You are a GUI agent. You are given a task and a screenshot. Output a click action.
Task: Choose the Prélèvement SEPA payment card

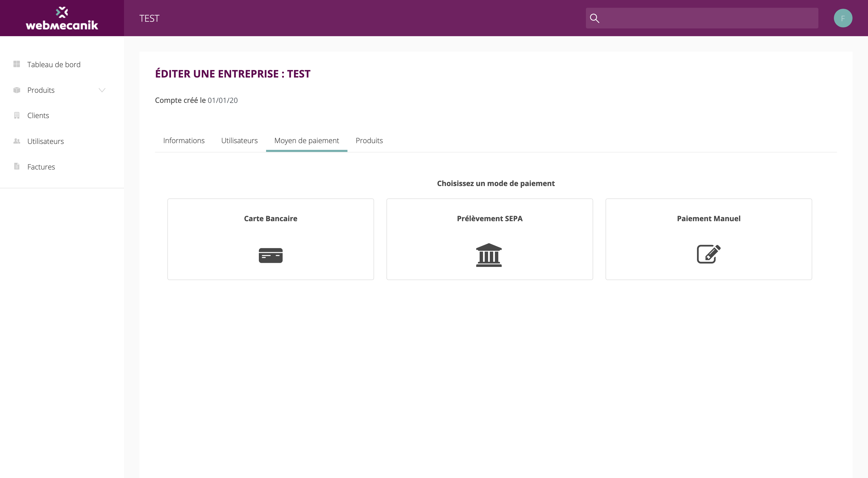490,239
